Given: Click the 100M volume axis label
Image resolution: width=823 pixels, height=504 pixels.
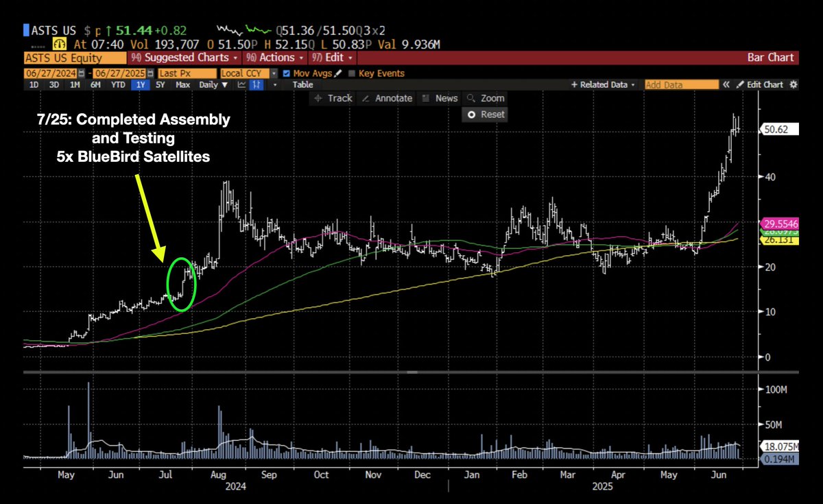Looking at the screenshot, I should tap(775, 389).
